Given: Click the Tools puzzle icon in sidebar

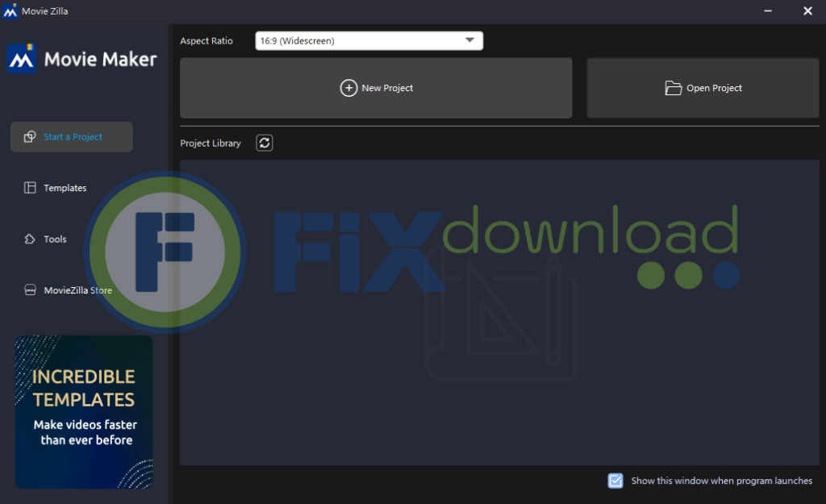Looking at the screenshot, I should [30, 240].
